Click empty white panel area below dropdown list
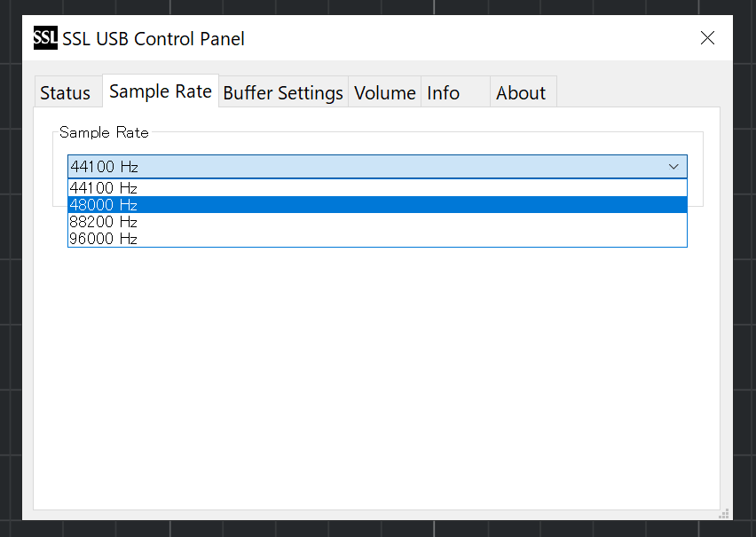The width and height of the screenshot is (756, 537). pos(376,376)
